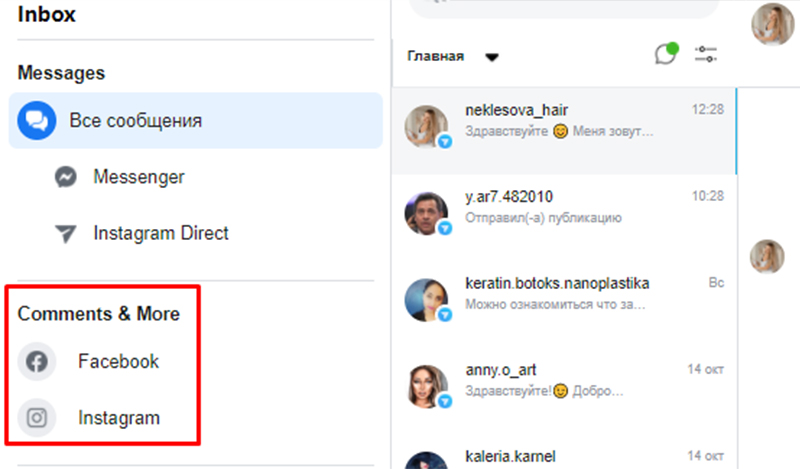Click anny.o_art avatar photo
Screen dimensions: 800x469
coord(427,387)
